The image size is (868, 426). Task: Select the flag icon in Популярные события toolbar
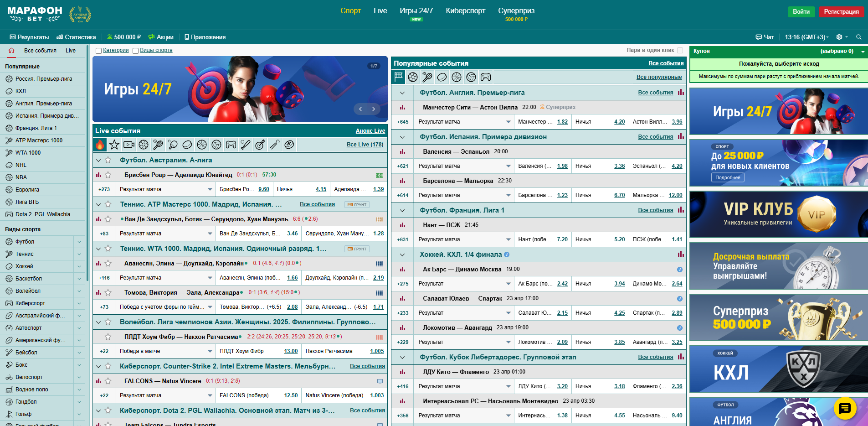[399, 77]
